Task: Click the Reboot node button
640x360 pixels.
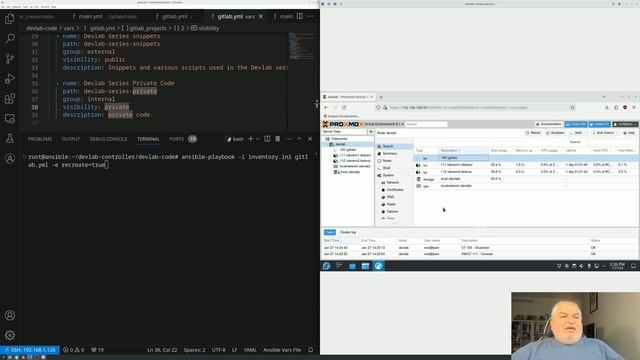Action: (x=533, y=133)
